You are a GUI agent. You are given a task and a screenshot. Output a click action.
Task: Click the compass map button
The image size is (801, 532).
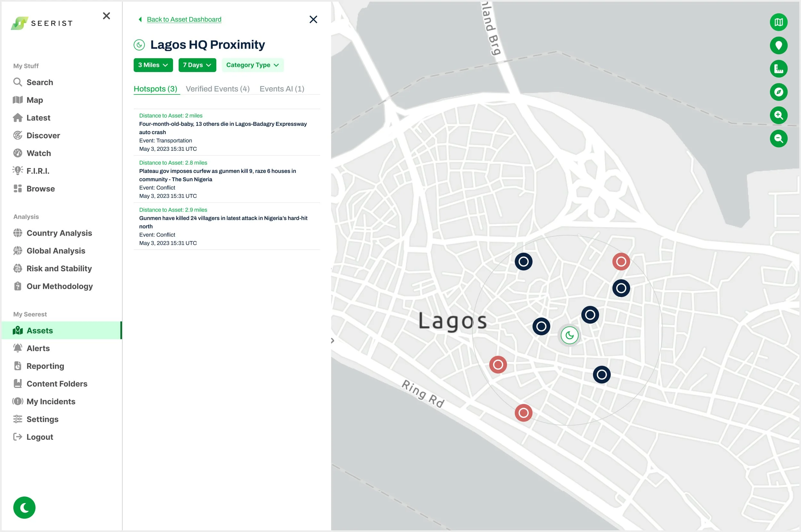[x=778, y=92]
